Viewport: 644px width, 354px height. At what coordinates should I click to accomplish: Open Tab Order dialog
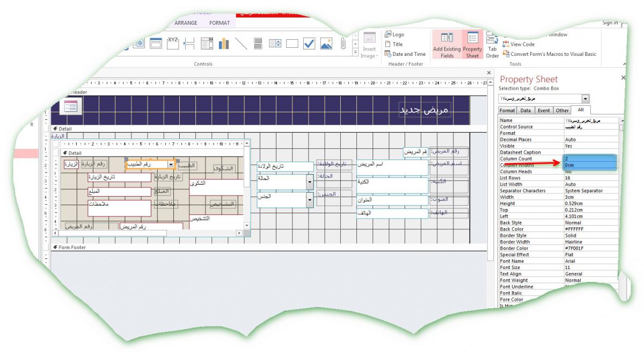[x=492, y=45]
